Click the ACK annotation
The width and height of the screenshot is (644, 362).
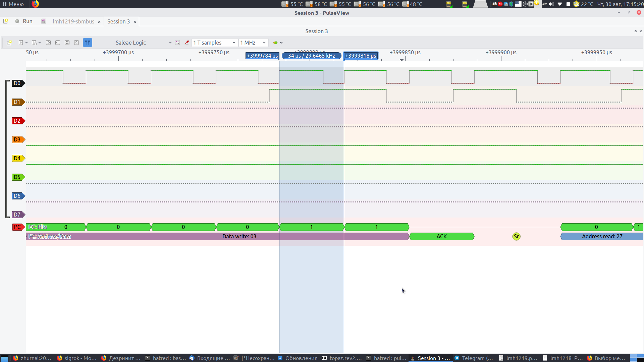(x=441, y=236)
